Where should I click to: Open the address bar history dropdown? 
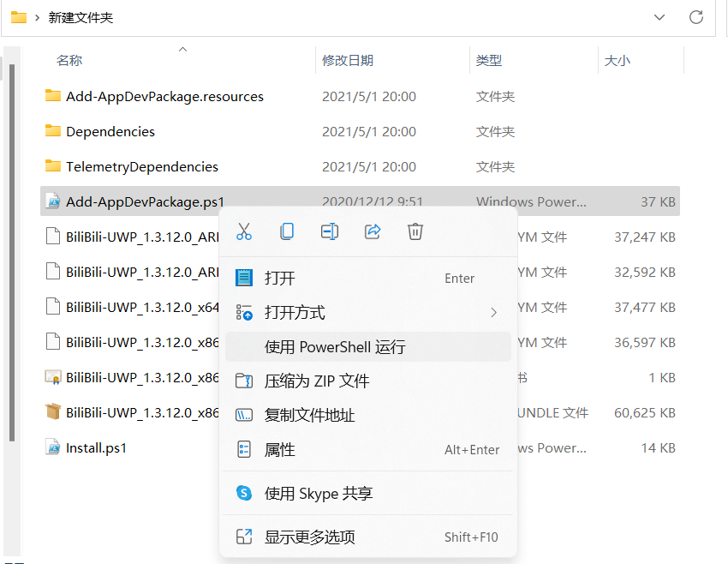point(659,18)
